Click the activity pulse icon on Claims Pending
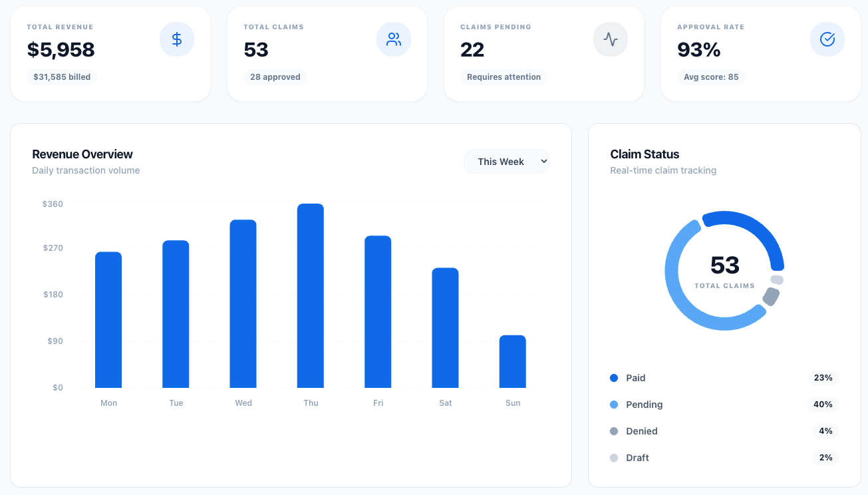Image resolution: width=868 pixels, height=495 pixels. 610,39
